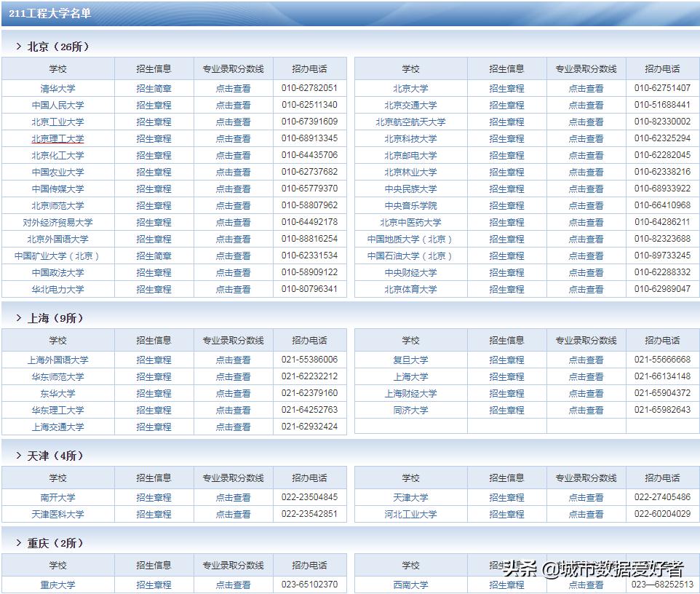Open 点击查看 for 河北工业大学
This screenshot has width=700, height=594.
586,515
